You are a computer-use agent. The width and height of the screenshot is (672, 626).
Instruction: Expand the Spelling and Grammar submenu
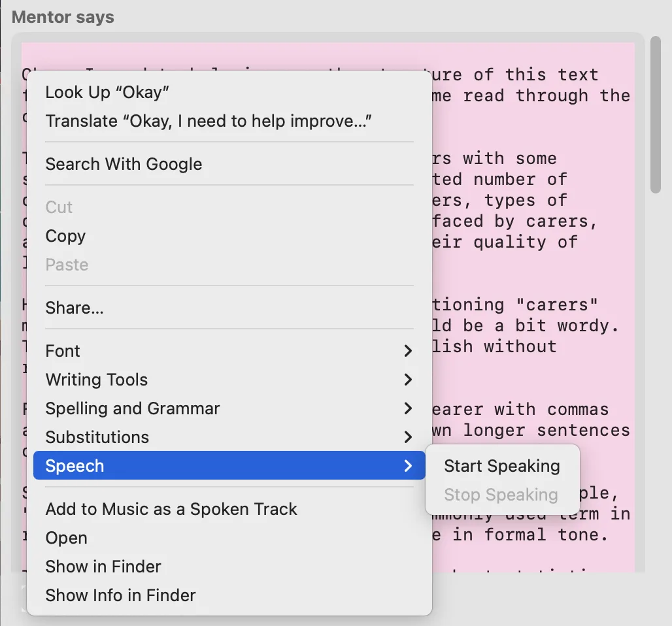point(408,408)
